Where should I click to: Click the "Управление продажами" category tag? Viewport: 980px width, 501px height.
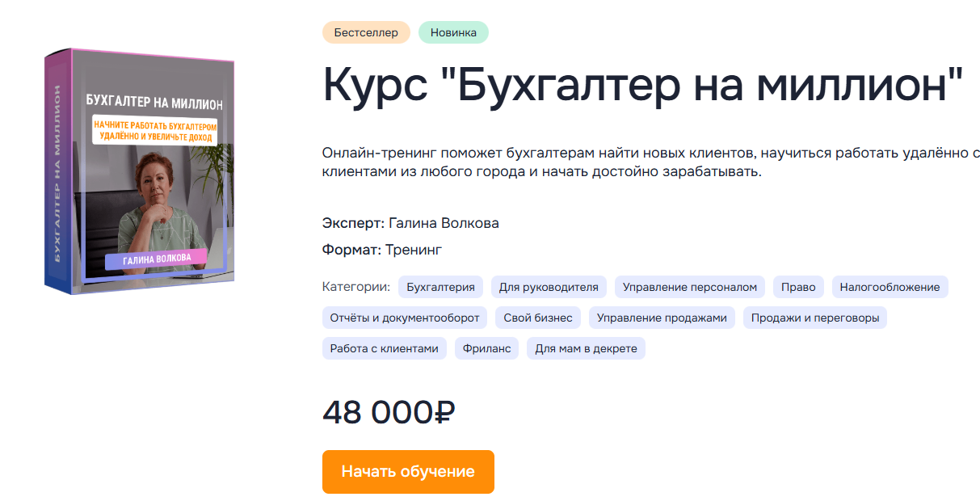point(662,318)
